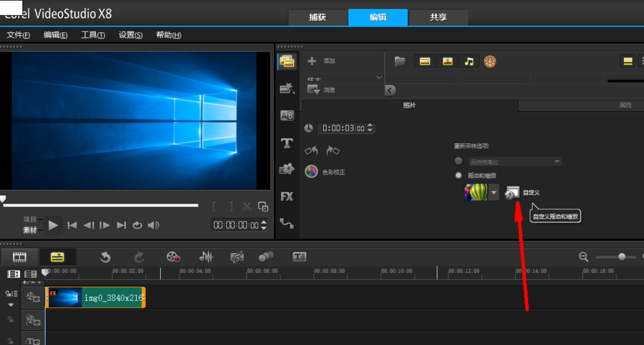
Task: Toggle show photos filter in library
Action: pos(447,61)
